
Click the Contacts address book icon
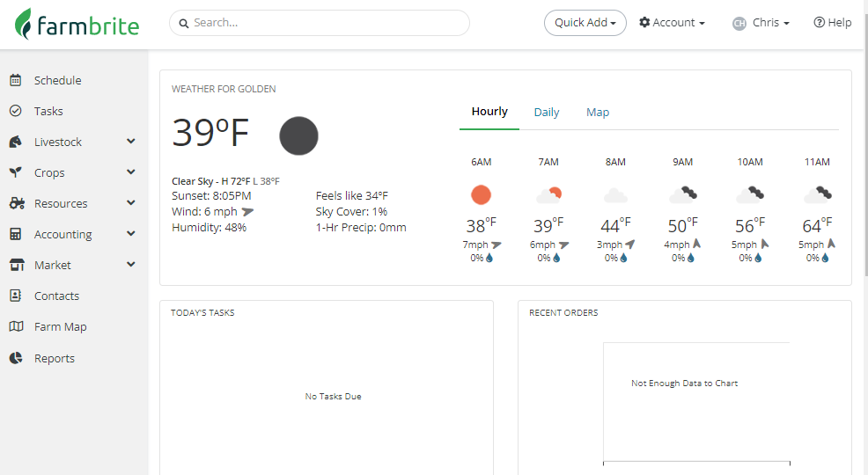tap(16, 296)
